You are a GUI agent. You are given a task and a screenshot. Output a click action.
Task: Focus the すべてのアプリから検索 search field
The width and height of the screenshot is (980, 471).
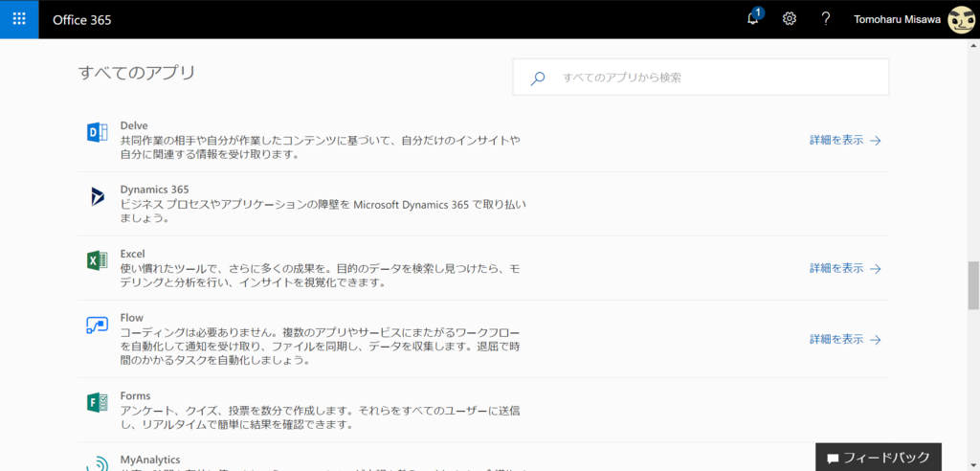tap(701, 78)
